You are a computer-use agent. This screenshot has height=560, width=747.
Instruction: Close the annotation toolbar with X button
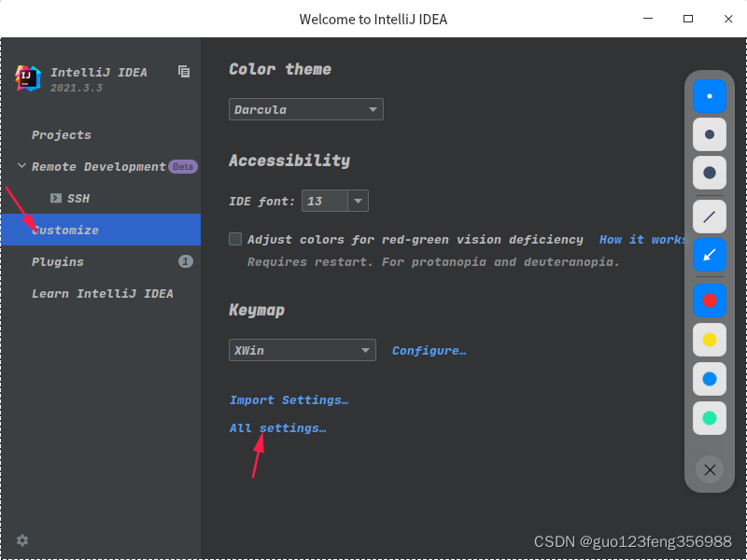pyautogui.click(x=710, y=470)
